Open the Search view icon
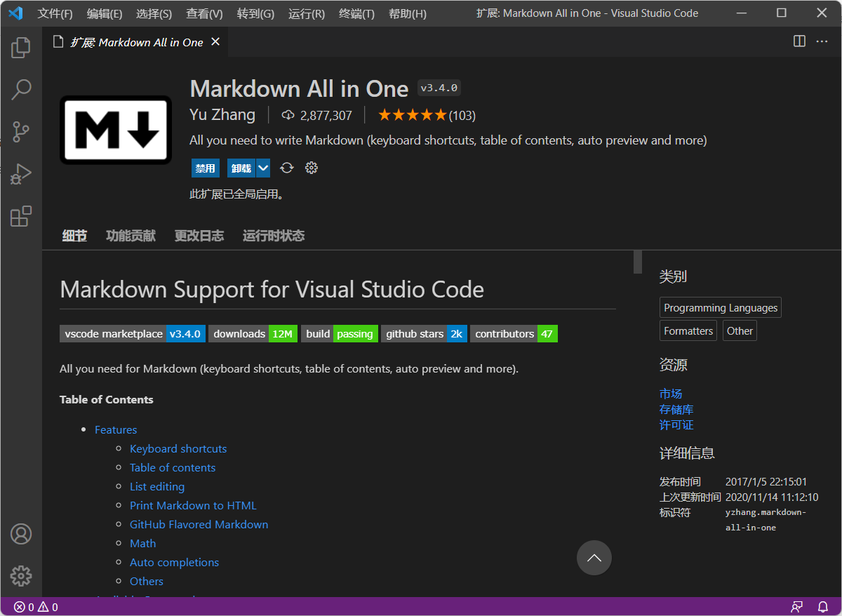This screenshot has width=842, height=616. pyautogui.click(x=20, y=89)
